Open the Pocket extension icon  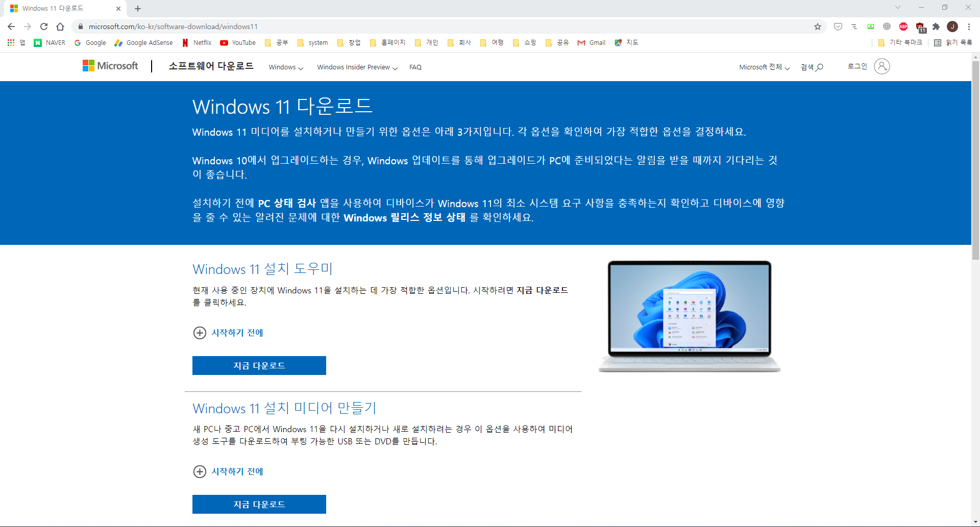838,27
